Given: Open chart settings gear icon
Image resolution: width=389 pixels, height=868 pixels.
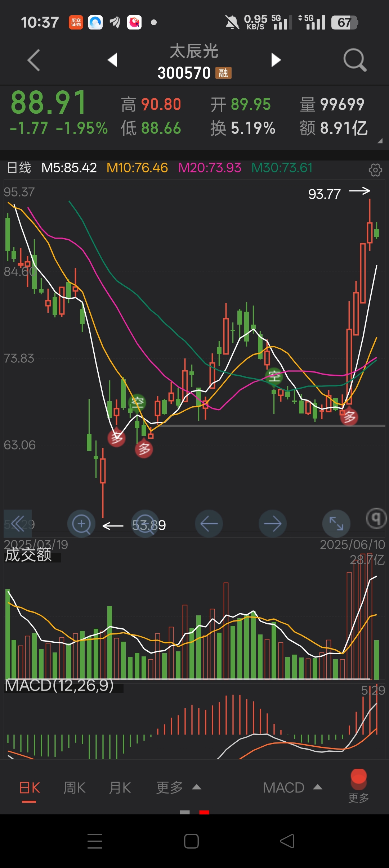Looking at the screenshot, I should (375, 169).
